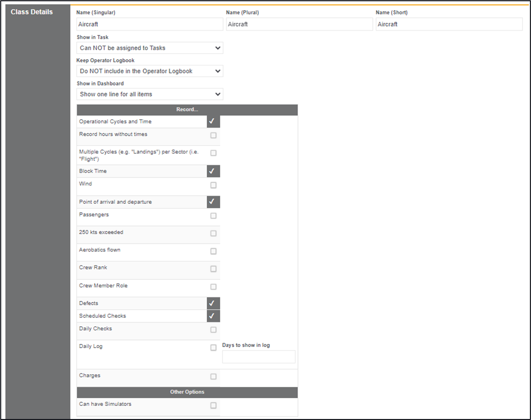The image size is (531, 420).
Task: Disable Scheduled Checks option
Action: [213, 316]
